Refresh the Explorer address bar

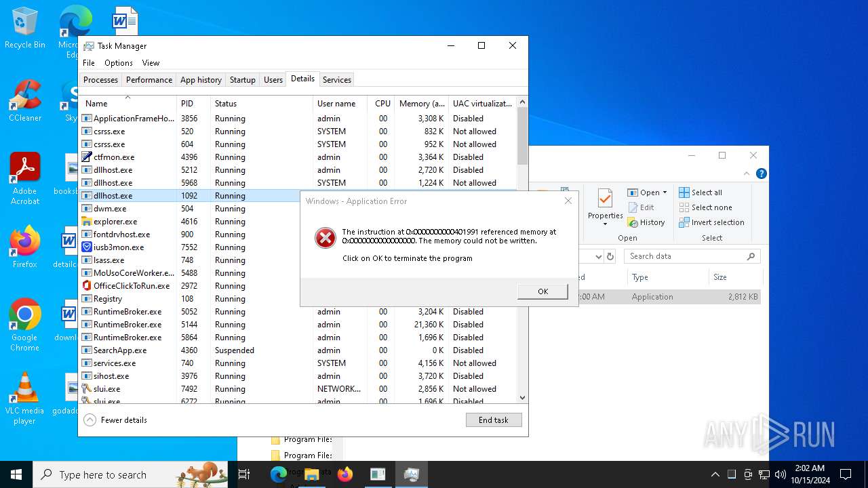click(x=610, y=256)
